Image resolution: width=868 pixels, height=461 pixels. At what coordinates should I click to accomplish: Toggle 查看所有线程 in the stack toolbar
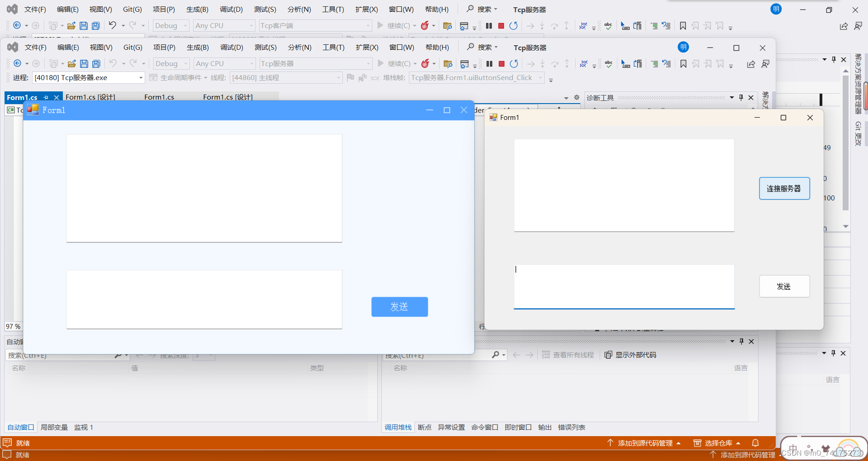pyautogui.click(x=568, y=355)
